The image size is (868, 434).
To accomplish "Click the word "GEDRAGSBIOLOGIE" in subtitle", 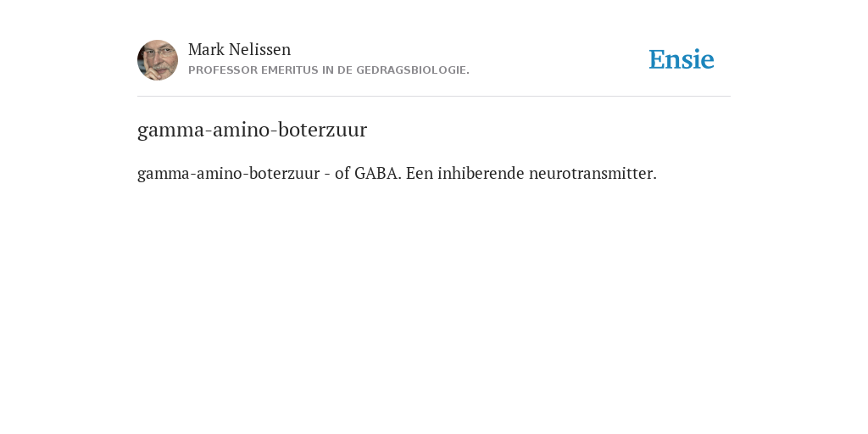I will coord(411,70).
